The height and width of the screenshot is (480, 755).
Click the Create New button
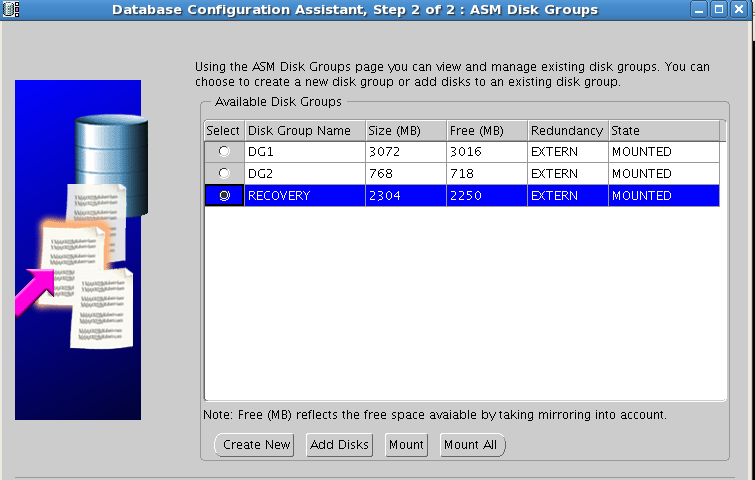(254, 444)
